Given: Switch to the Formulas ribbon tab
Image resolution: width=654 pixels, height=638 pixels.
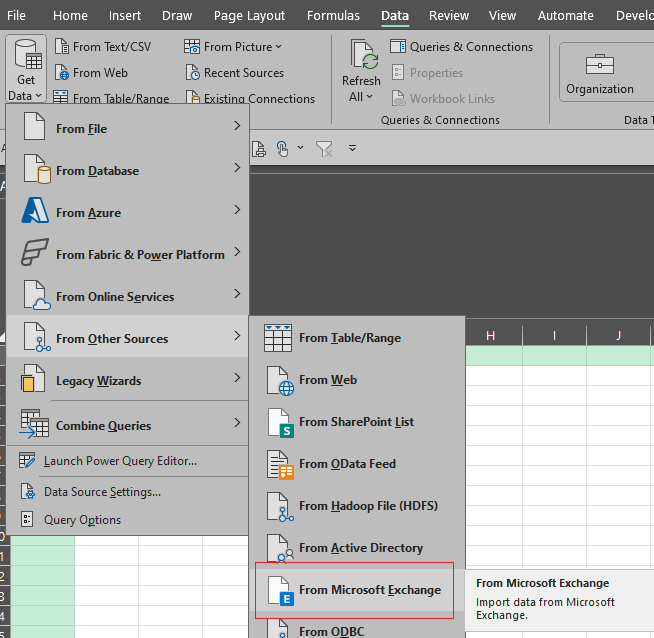Looking at the screenshot, I should 333,16.
